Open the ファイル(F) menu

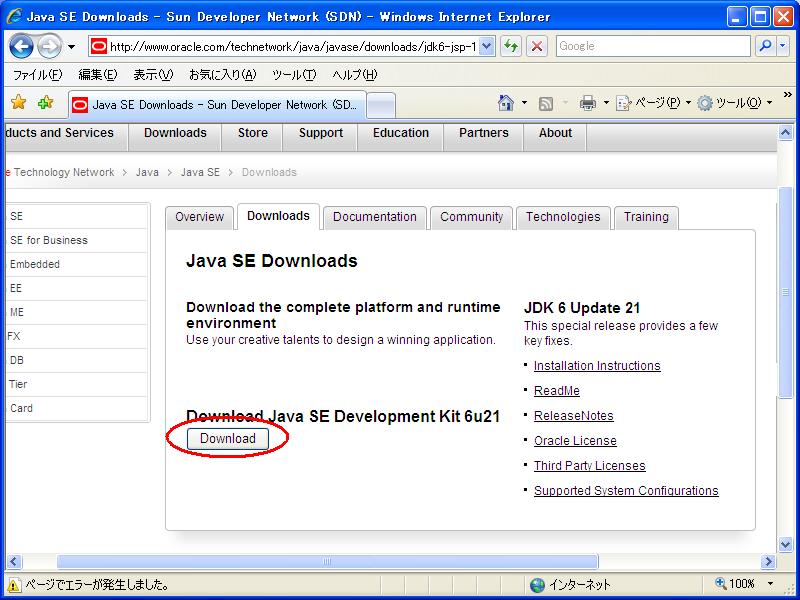coord(37,75)
